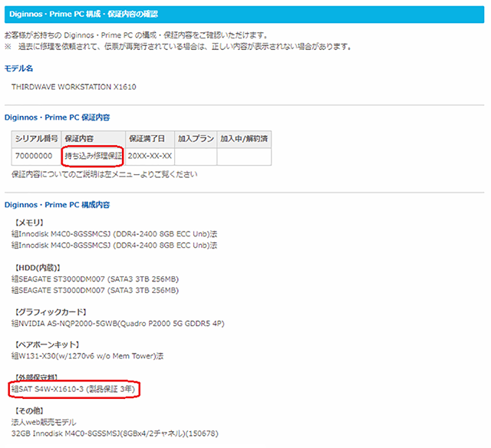The image size is (491, 448).
Task: Click the 'W131-X30(w/1270v6 w/o Mem Tower)' line
Action: coord(87,356)
